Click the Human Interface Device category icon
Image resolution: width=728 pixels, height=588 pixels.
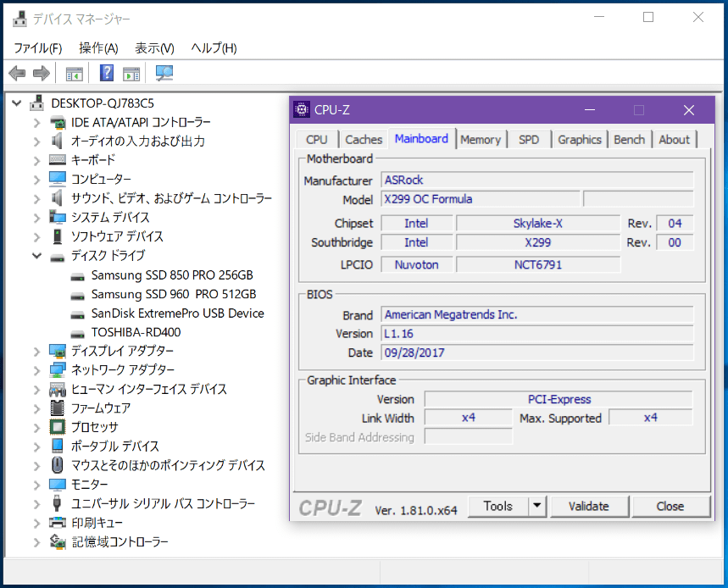[x=58, y=389]
